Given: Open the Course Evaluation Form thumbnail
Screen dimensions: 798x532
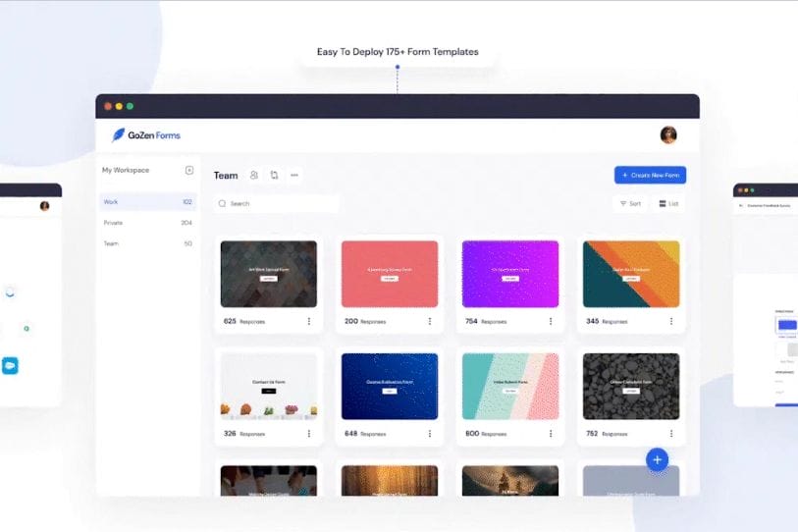Looking at the screenshot, I should coord(390,387).
